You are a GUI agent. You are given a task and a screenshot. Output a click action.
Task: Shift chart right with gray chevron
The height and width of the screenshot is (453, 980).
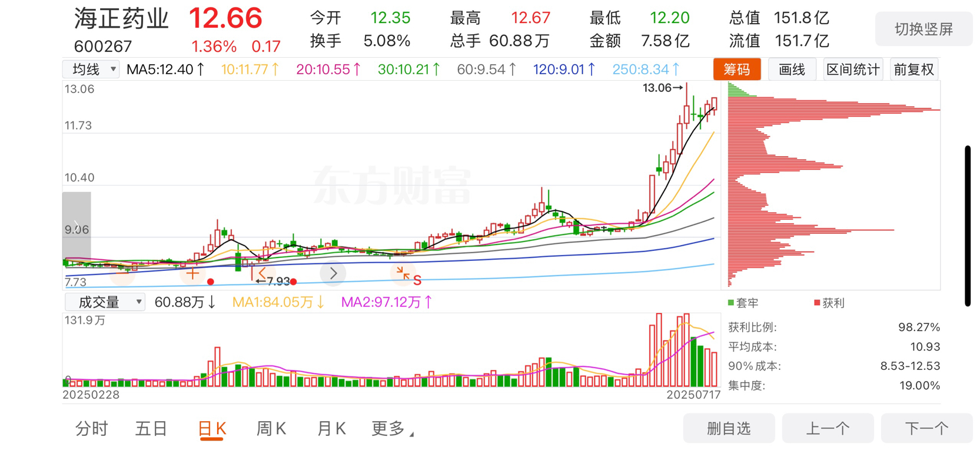pos(333,273)
